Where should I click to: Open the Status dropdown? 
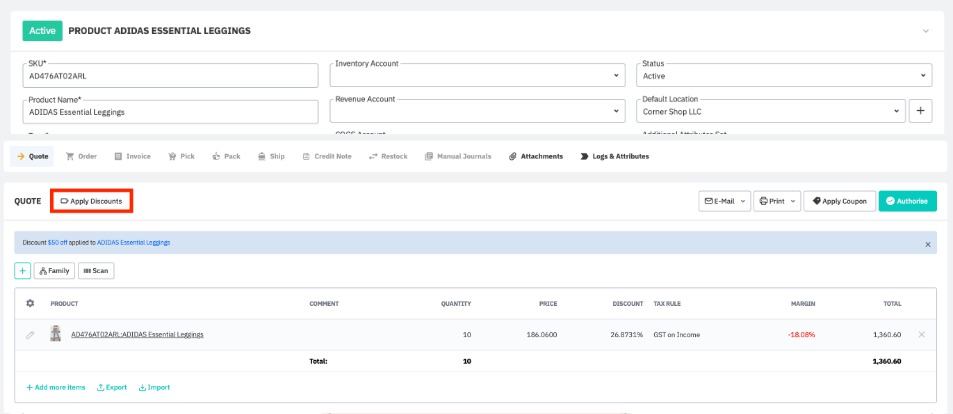tap(921, 76)
